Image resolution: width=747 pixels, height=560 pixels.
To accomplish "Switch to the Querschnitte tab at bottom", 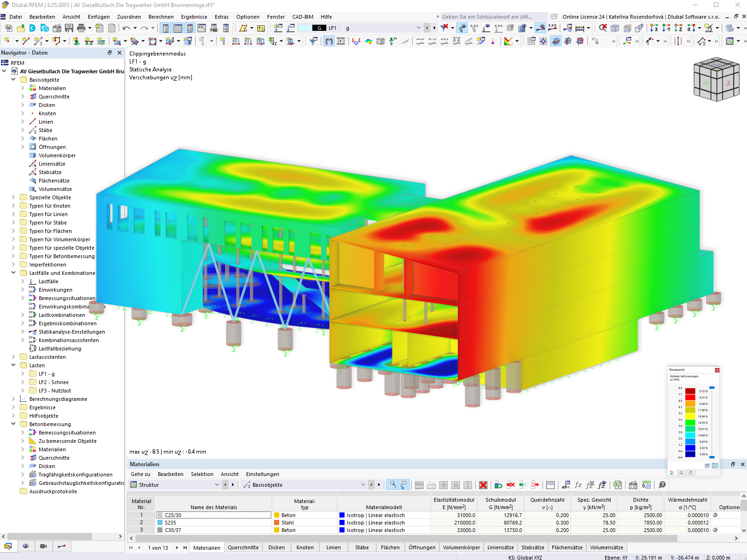I will point(243,547).
